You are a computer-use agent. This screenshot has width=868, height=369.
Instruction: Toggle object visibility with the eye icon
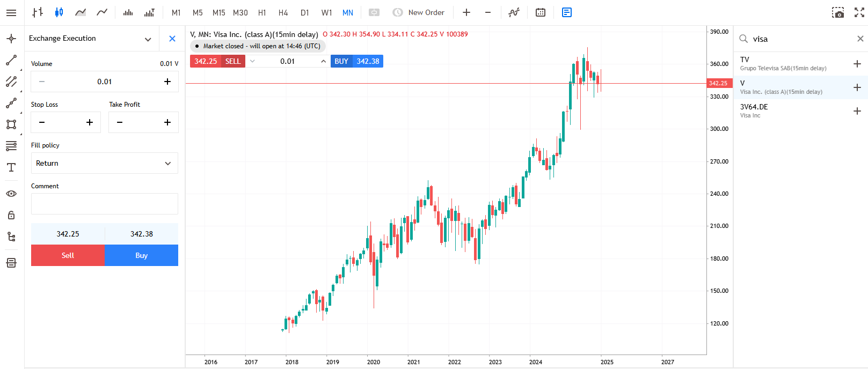click(11, 194)
